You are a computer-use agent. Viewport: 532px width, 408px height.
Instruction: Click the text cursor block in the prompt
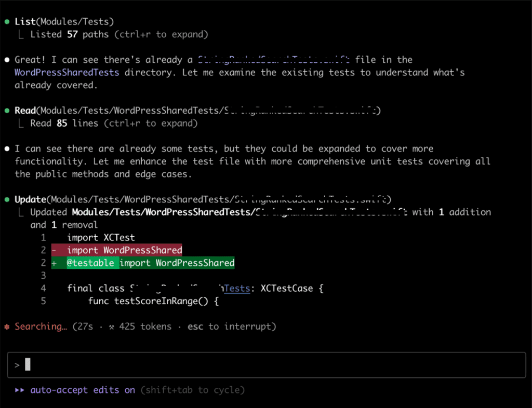tap(28, 364)
